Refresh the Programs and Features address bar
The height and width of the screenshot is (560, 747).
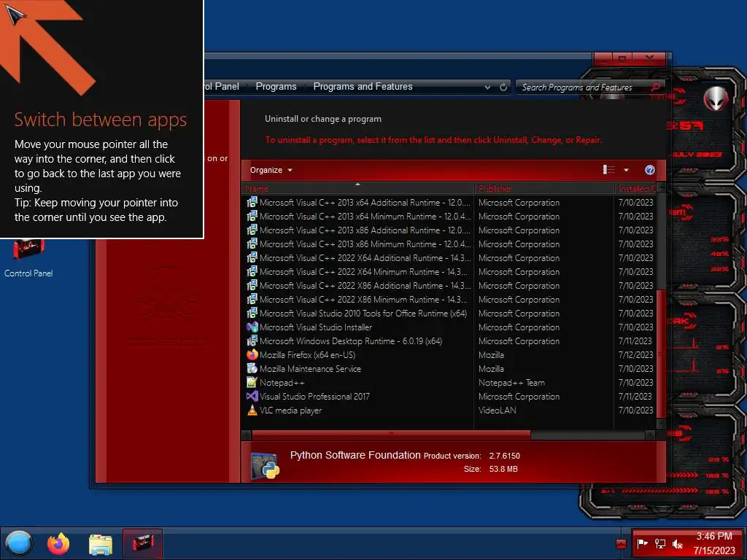click(x=503, y=87)
